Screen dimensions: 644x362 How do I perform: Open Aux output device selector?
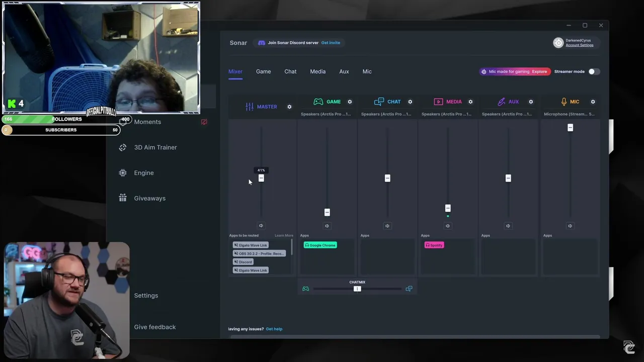point(507,114)
